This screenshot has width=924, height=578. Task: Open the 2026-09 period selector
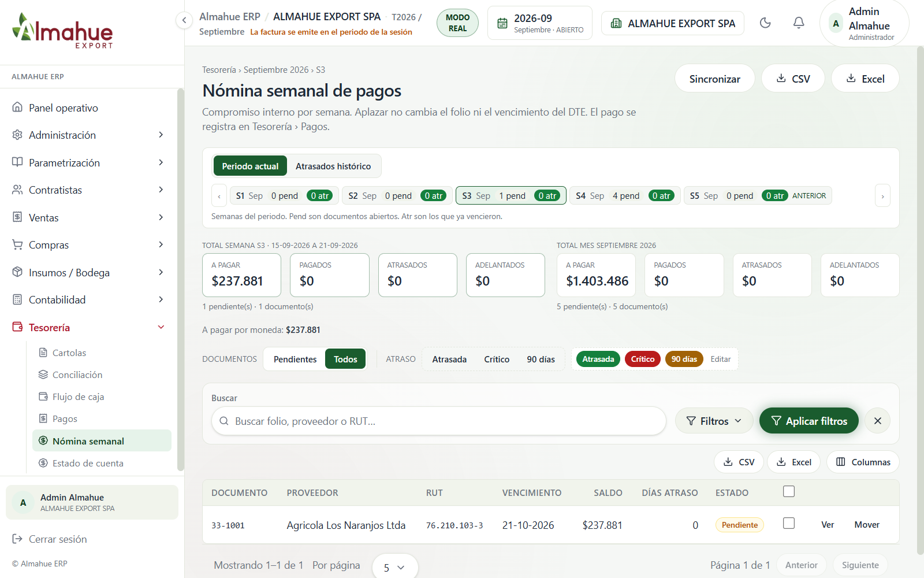tap(539, 23)
